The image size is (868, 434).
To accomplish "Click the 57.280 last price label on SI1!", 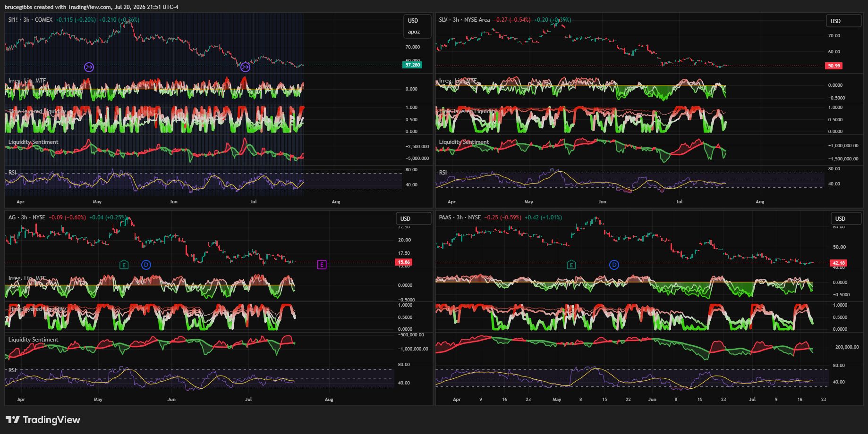I will click(x=412, y=65).
